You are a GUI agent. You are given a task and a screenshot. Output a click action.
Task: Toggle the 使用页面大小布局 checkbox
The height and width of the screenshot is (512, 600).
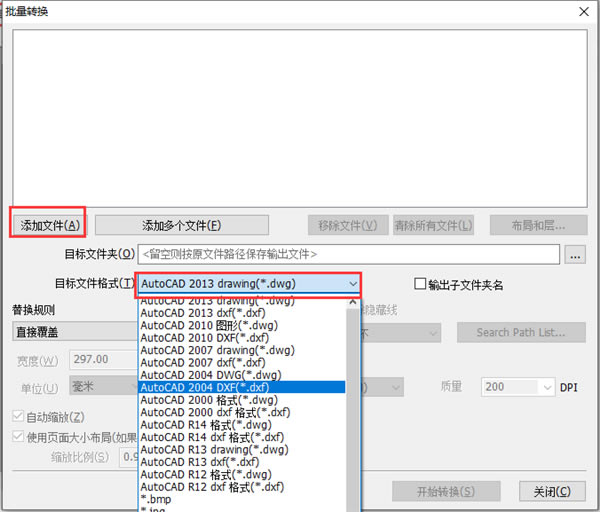click(x=18, y=436)
